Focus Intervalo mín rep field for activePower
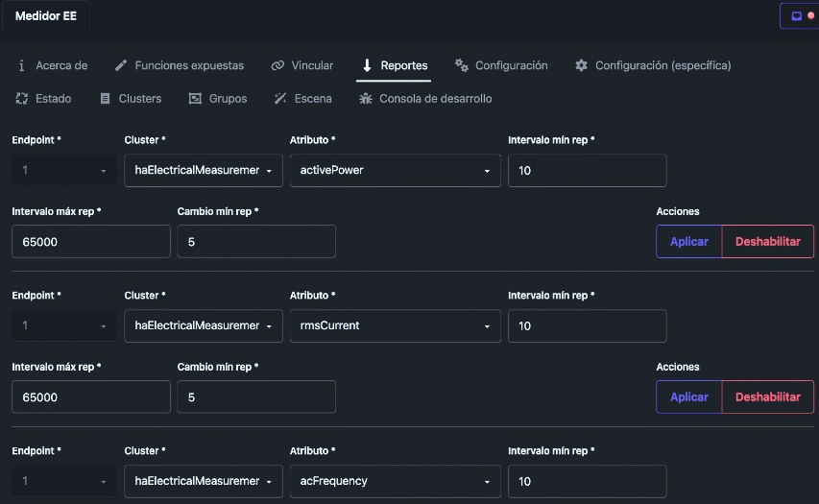This screenshot has width=819, height=504. [587, 170]
